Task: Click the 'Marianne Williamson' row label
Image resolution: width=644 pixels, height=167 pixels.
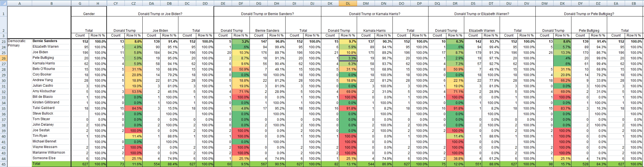Action: pos(51,153)
